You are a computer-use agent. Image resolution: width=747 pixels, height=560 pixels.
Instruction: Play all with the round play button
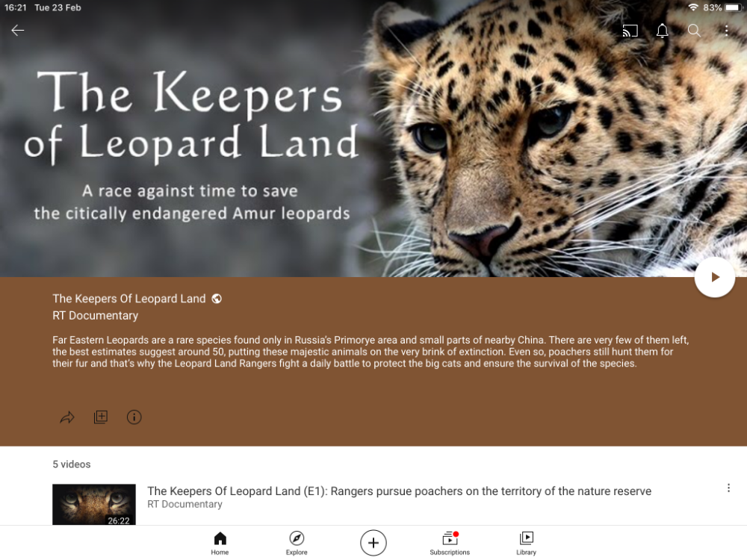(x=715, y=277)
